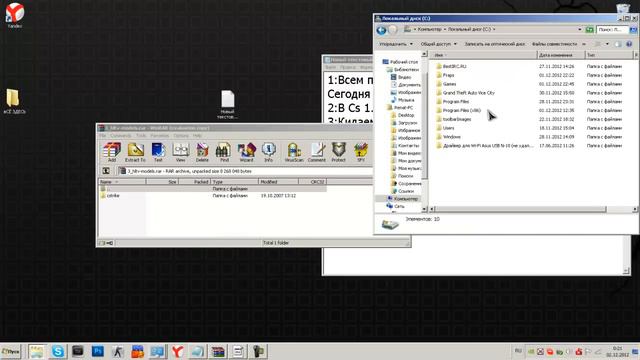Launch the Wizard in WinRAR toolbar
The height and width of the screenshot is (360, 640).
pos(247,152)
